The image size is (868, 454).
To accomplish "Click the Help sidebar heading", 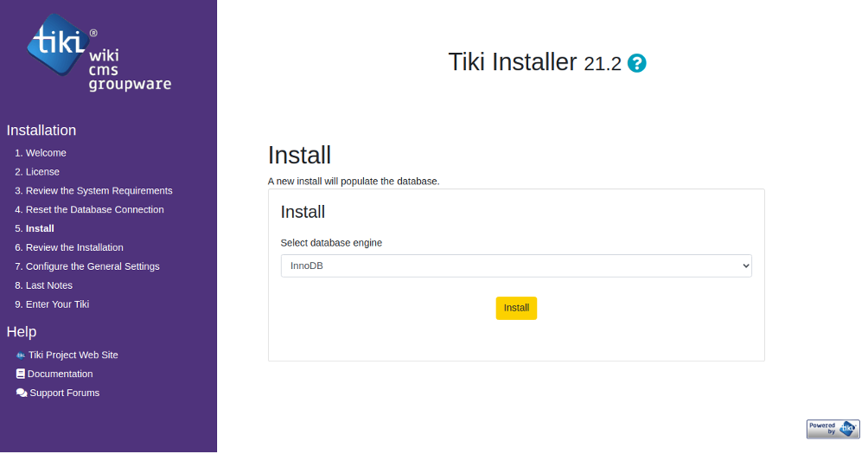I will [22, 332].
